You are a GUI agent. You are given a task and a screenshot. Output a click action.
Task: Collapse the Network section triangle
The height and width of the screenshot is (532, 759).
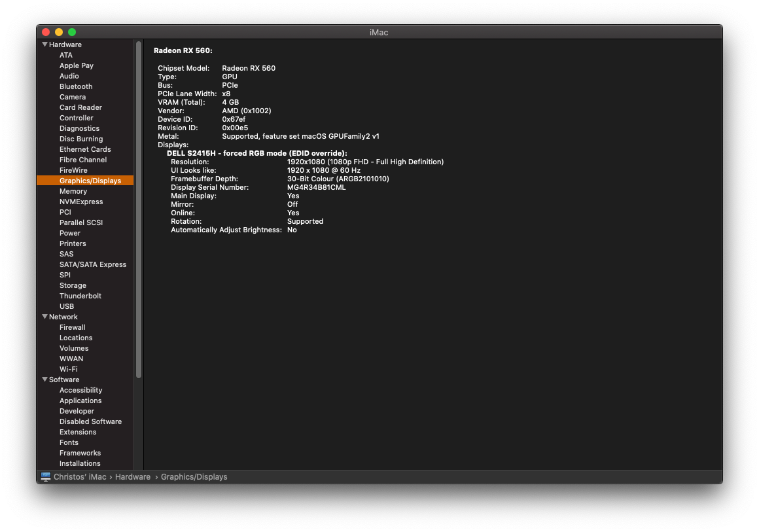click(x=44, y=317)
